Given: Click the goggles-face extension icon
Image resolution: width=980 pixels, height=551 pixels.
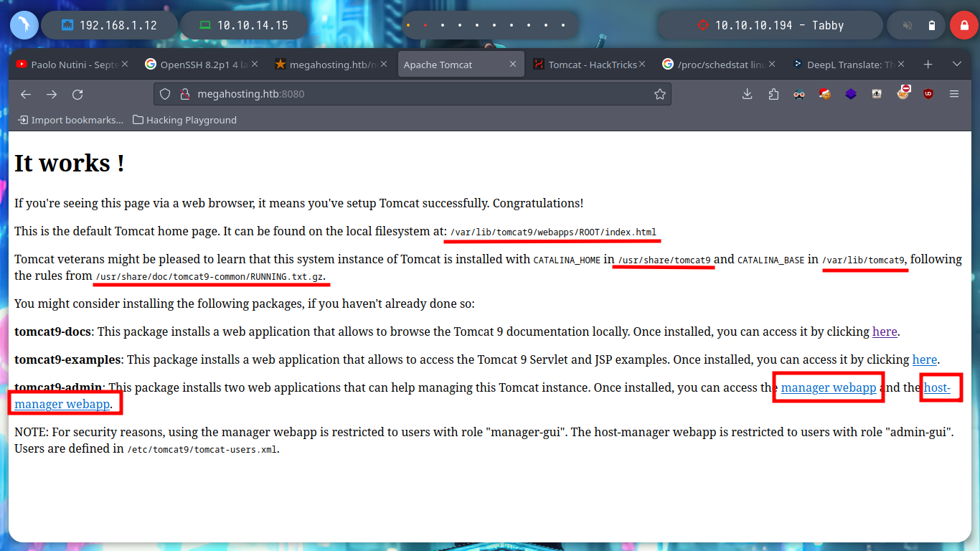Looking at the screenshot, I should (799, 94).
